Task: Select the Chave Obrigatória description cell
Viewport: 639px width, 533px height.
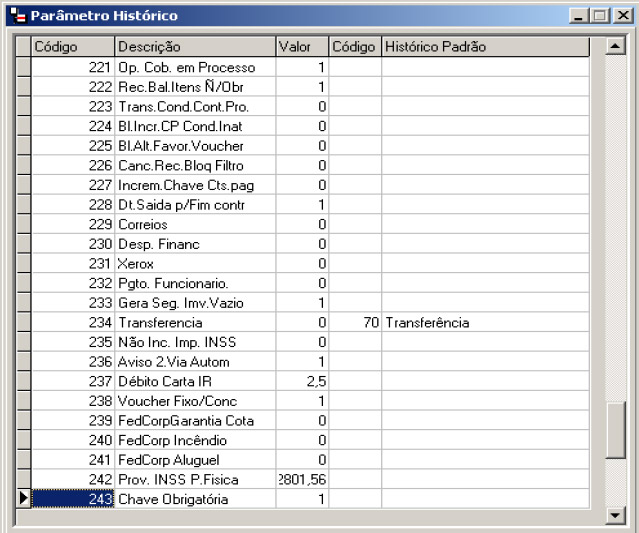Action: tap(195, 499)
